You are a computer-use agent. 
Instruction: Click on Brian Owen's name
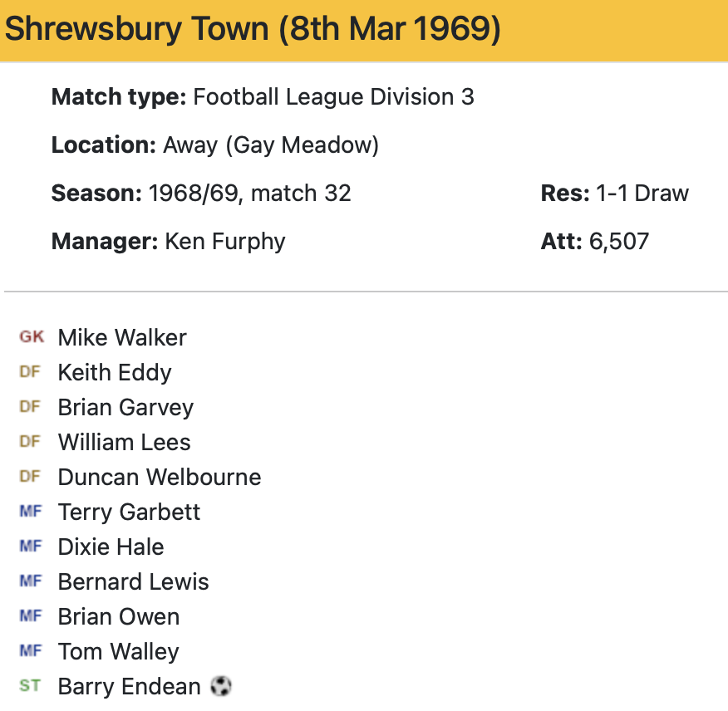click(x=118, y=616)
